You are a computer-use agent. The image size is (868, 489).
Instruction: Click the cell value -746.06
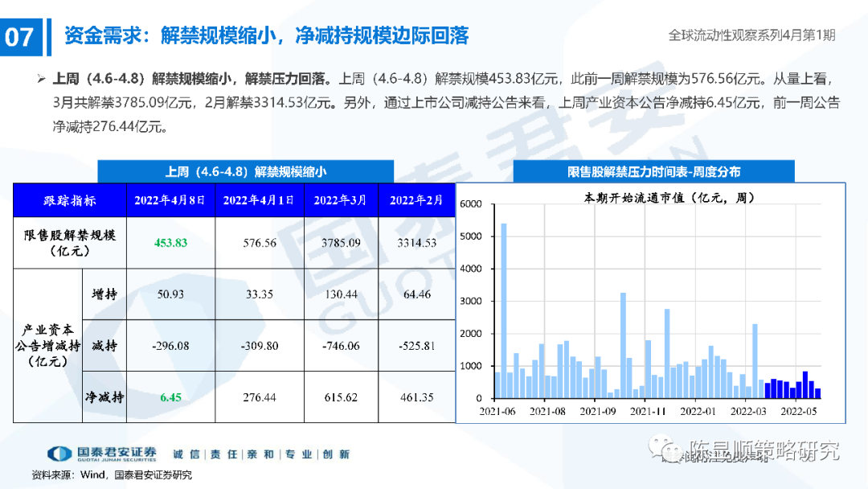341,346
